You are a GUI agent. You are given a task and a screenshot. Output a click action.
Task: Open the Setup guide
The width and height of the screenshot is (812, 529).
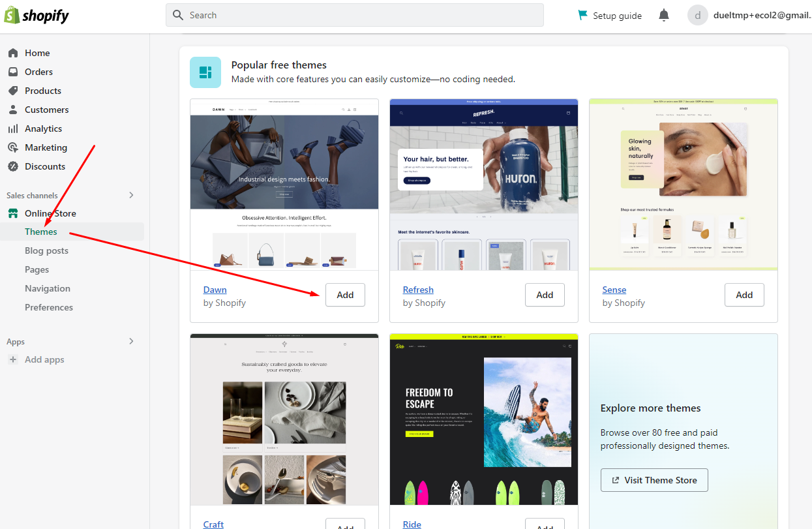pyautogui.click(x=610, y=16)
